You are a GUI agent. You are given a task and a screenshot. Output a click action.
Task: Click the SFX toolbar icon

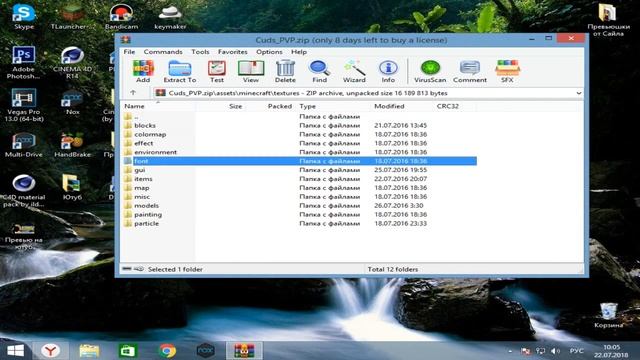[507, 71]
